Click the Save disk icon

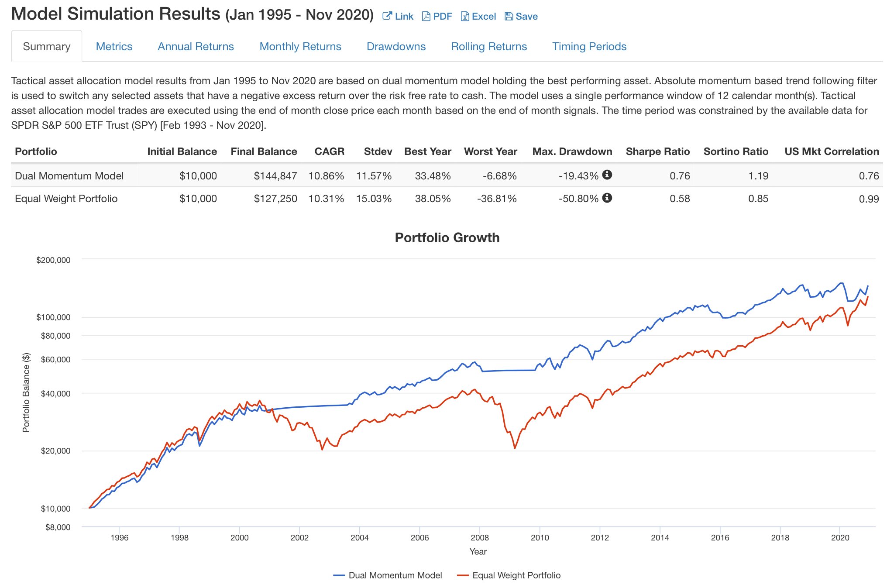click(509, 16)
